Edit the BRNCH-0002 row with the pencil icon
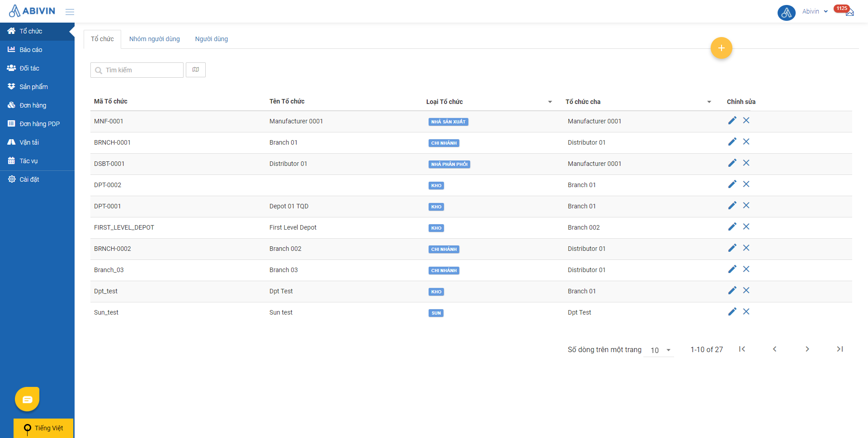The width and height of the screenshot is (868, 438). [732, 248]
